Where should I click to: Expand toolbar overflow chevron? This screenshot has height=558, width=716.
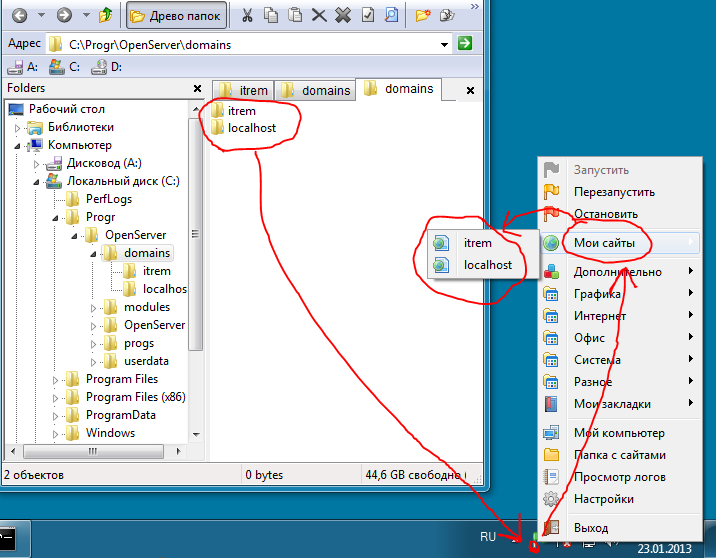(x=475, y=6)
